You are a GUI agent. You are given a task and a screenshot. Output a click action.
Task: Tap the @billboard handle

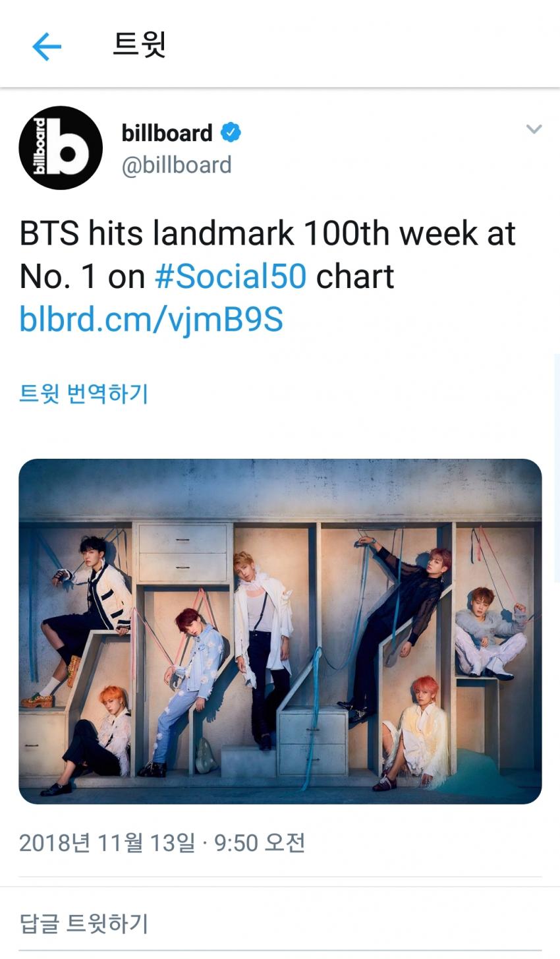pos(177,165)
